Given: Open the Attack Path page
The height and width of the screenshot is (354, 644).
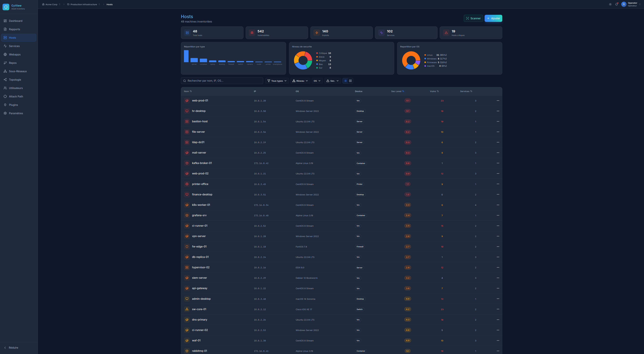Looking at the screenshot, I should [16, 96].
